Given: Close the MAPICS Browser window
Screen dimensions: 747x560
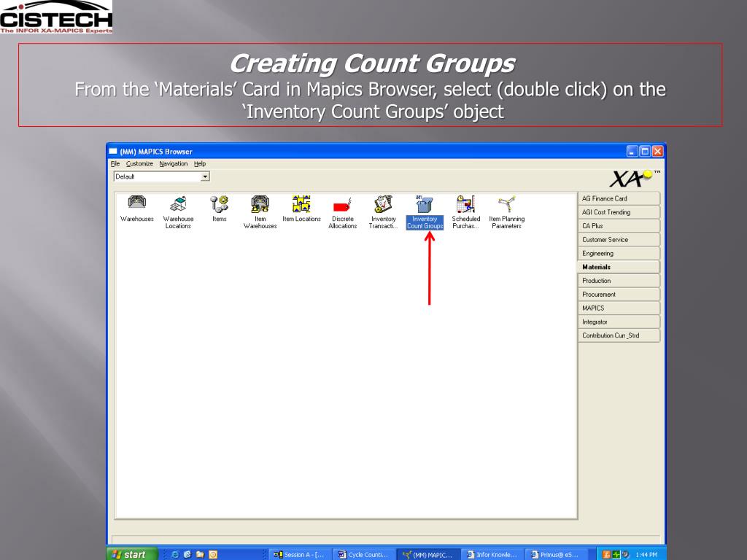Looking at the screenshot, I should [x=657, y=152].
